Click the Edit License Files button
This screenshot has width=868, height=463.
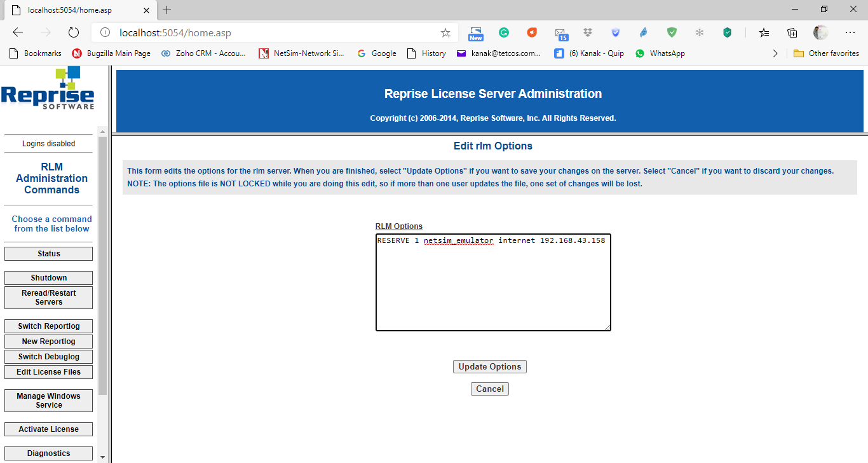click(x=48, y=372)
